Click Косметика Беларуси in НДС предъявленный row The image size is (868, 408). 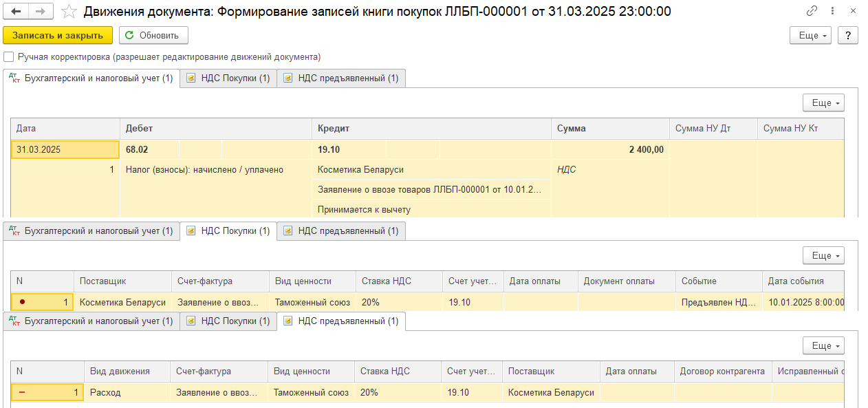click(551, 392)
